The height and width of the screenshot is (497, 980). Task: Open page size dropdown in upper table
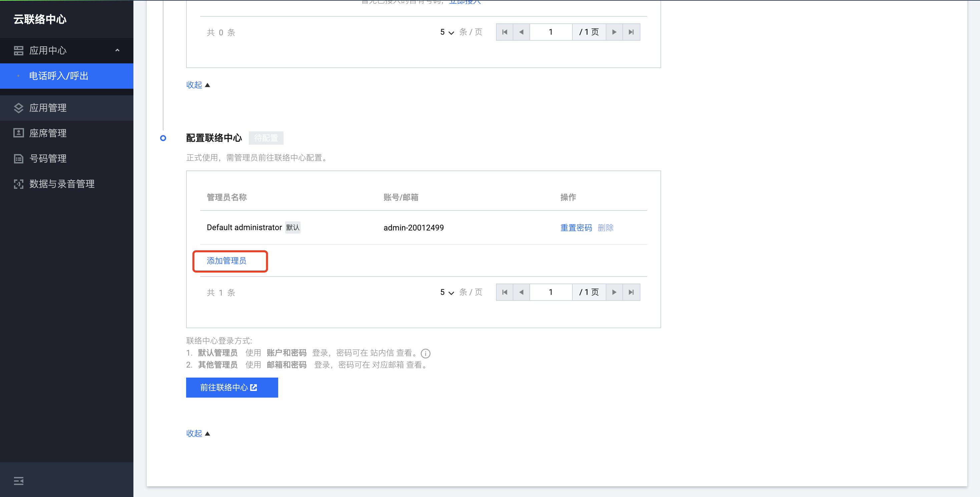pyautogui.click(x=447, y=32)
